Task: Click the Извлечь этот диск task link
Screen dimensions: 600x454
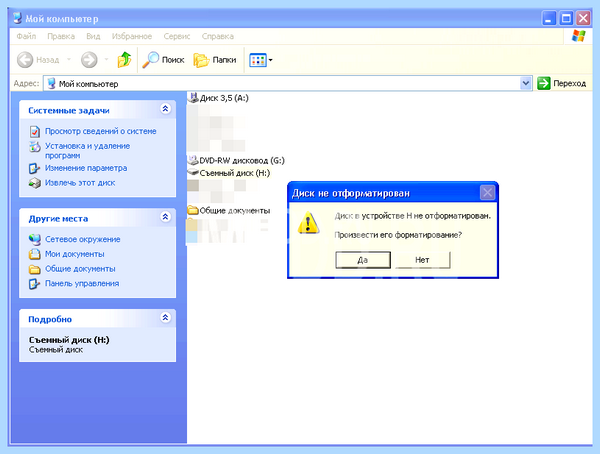Action: 80,183
